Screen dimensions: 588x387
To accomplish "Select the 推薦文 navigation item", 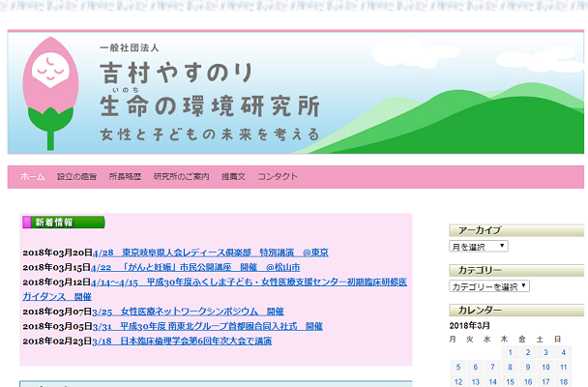I will click(233, 177).
